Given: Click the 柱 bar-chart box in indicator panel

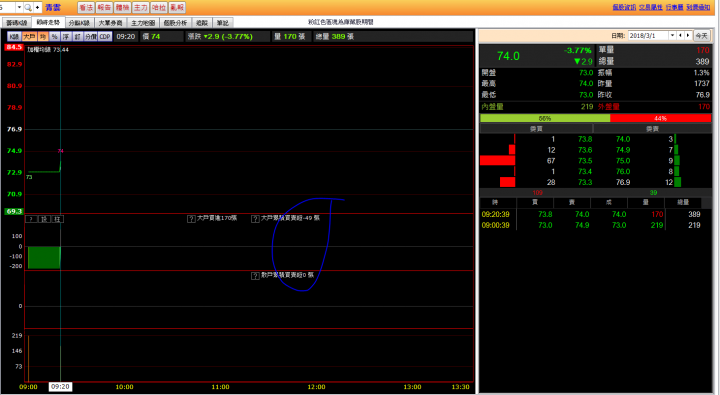Looking at the screenshot, I should [x=57, y=219].
